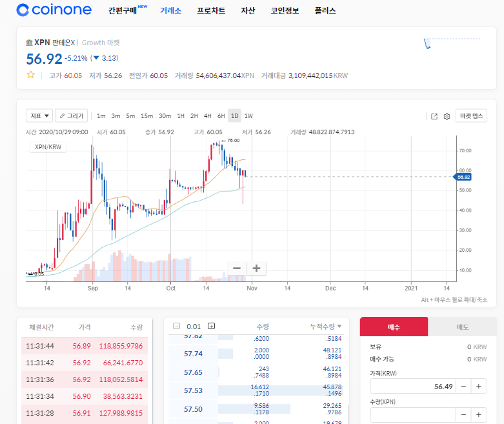Select order book price 57.65
The width and height of the screenshot is (504, 424).
tap(193, 372)
